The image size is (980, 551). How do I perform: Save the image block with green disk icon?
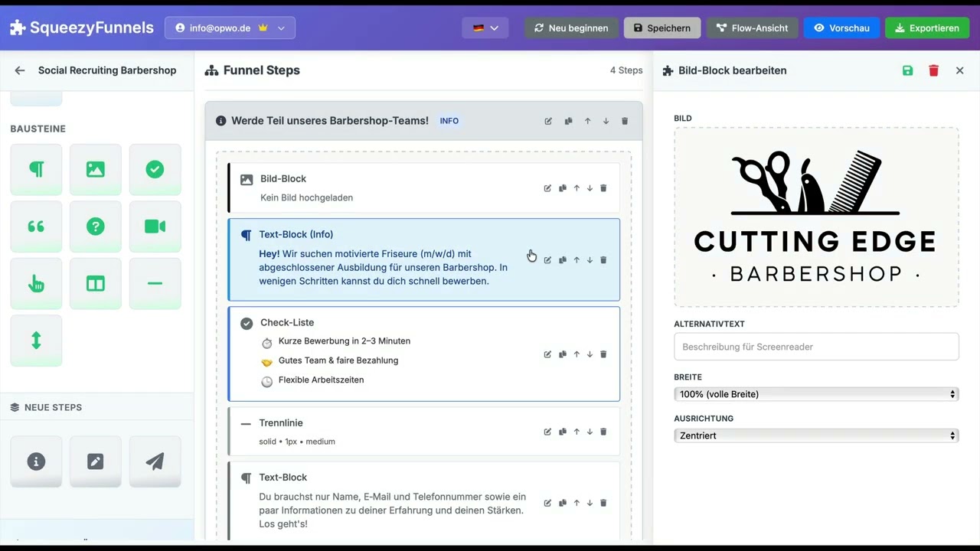coord(907,70)
